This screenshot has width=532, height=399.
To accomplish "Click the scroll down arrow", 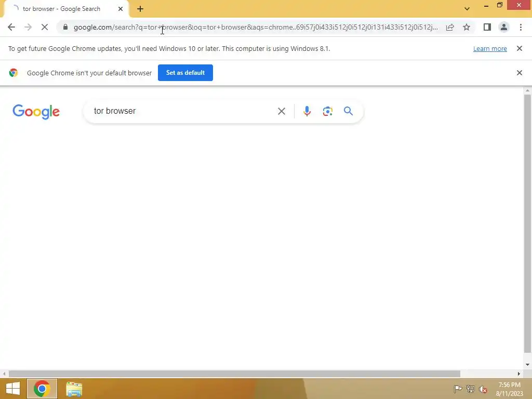I will (527, 365).
